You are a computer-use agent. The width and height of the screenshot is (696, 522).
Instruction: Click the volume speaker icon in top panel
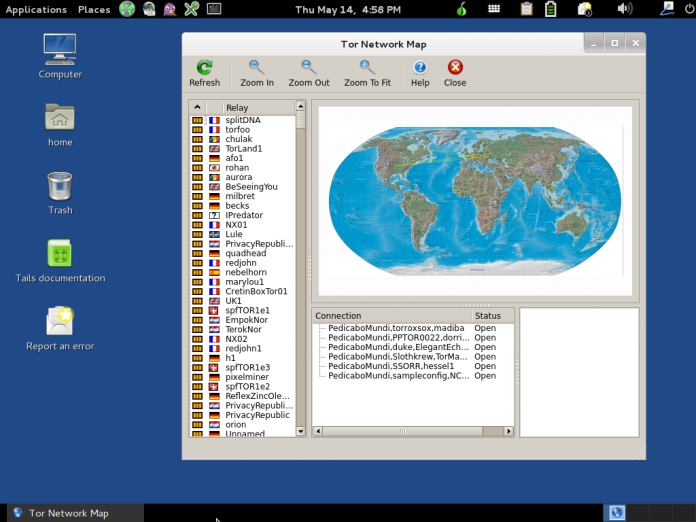point(625,9)
